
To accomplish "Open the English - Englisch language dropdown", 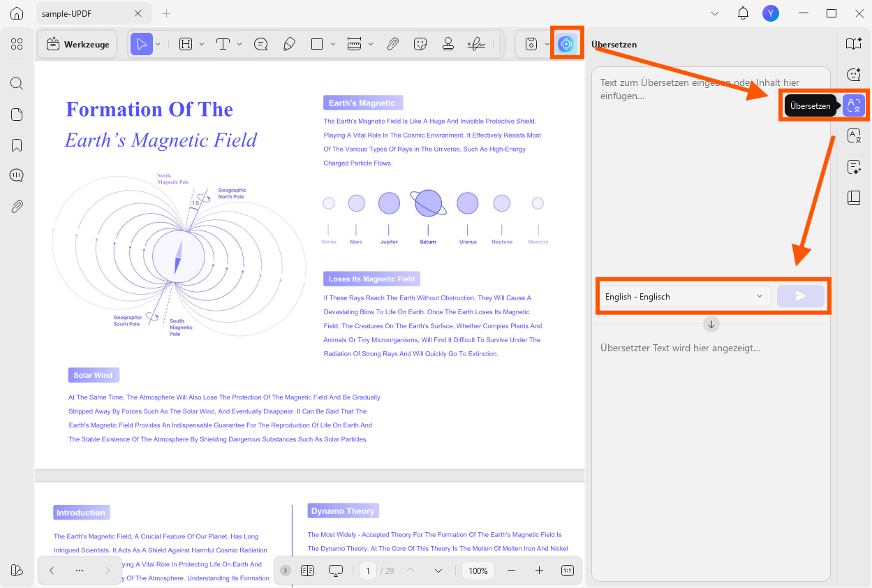I will (684, 296).
